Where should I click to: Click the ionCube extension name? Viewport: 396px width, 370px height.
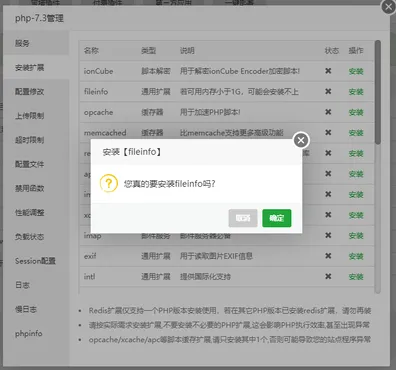pos(98,71)
